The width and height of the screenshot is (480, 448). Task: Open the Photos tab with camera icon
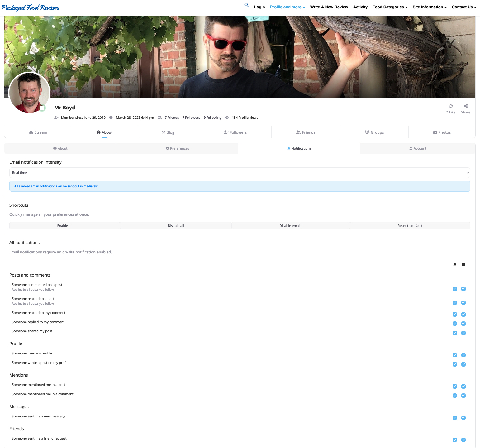pyautogui.click(x=442, y=132)
